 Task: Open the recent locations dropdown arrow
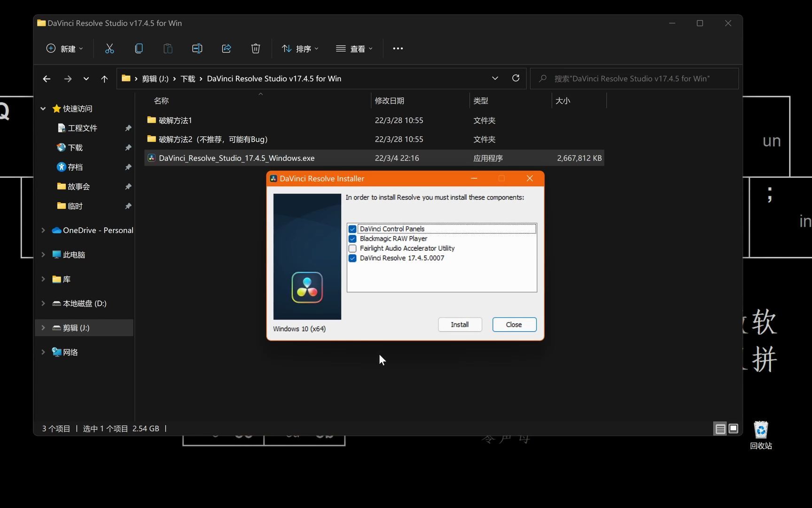pyautogui.click(x=86, y=79)
